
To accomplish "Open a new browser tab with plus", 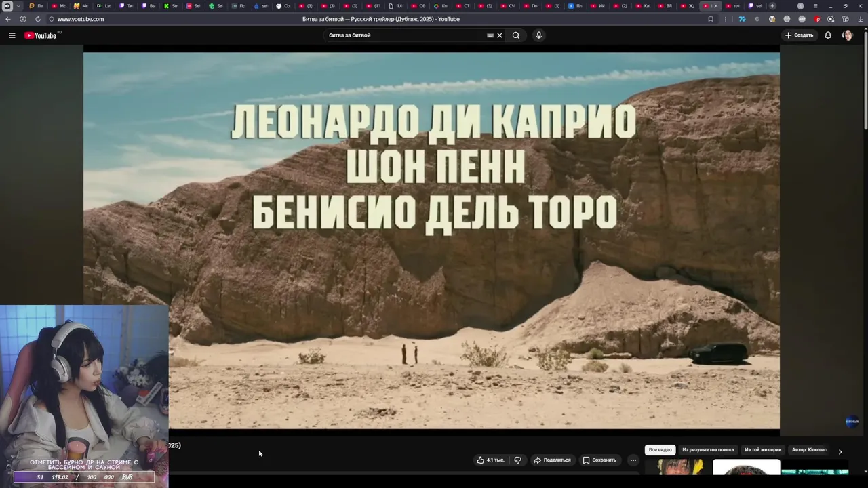I will pos(772,6).
